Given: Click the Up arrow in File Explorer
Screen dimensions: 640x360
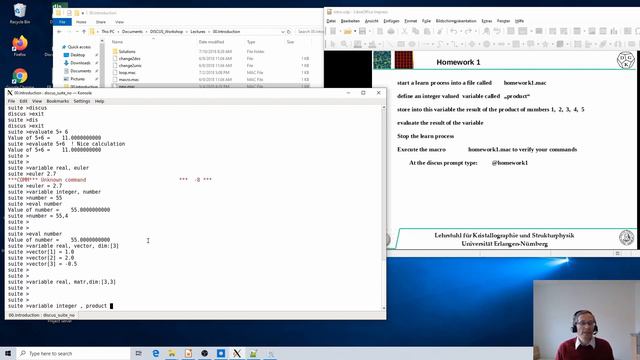Looking at the screenshot, I should click(84, 32).
